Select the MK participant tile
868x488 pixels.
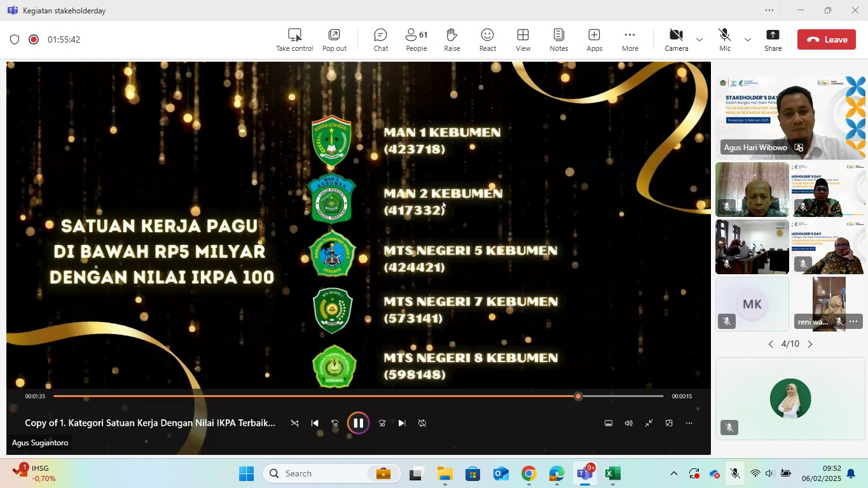point(752,304)
